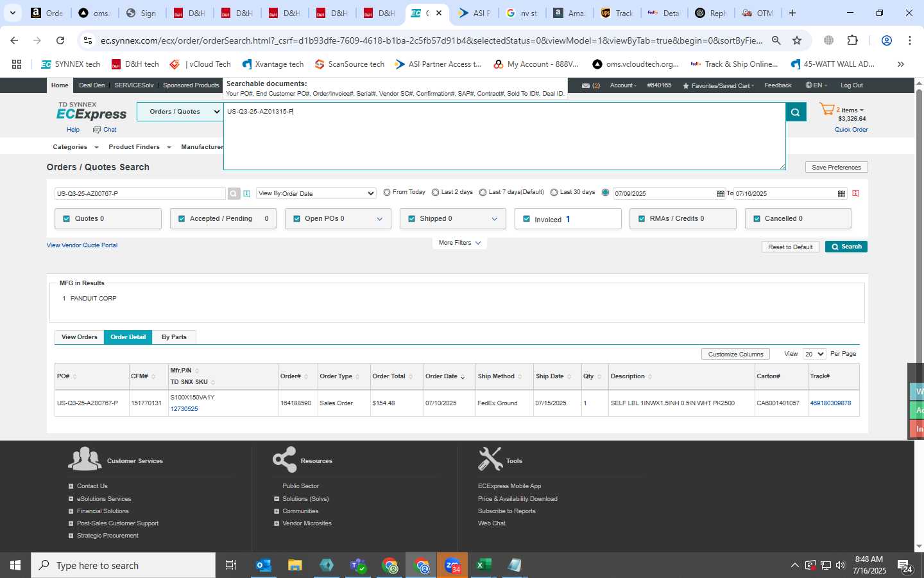Viewport: 924px width, 578px height.
Task: Open Windows Start menu
Action: 15,565
